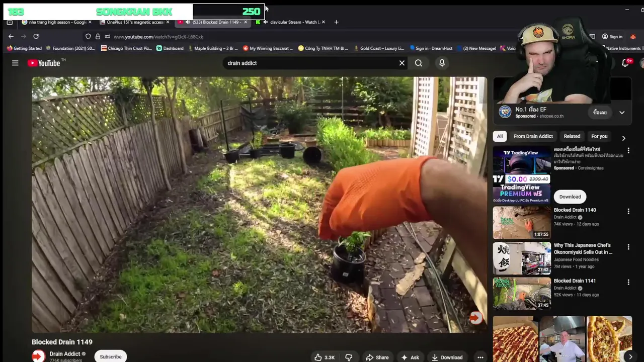Image resolution: width=644 pixels, height=362 pixels.
Task: Open the Drain Addict channel avatar
Action: [x=39, y=355]
